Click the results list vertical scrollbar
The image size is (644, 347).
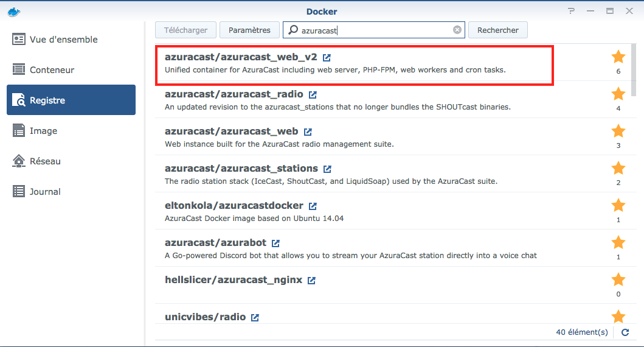[x=633, y=70]
